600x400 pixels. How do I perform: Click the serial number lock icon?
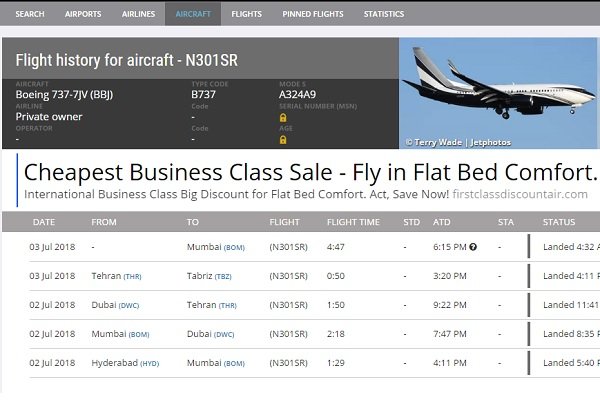[x=283, y=118]
